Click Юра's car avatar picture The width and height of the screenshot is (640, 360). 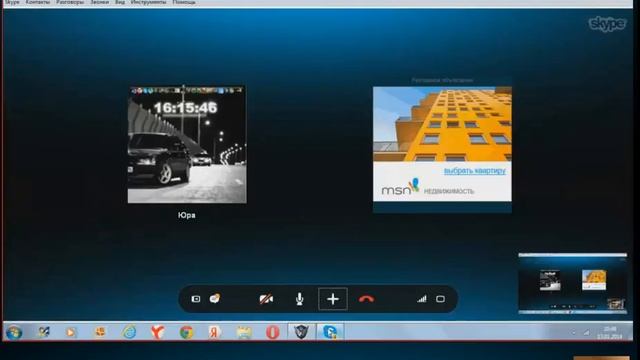tap(187, 144)
